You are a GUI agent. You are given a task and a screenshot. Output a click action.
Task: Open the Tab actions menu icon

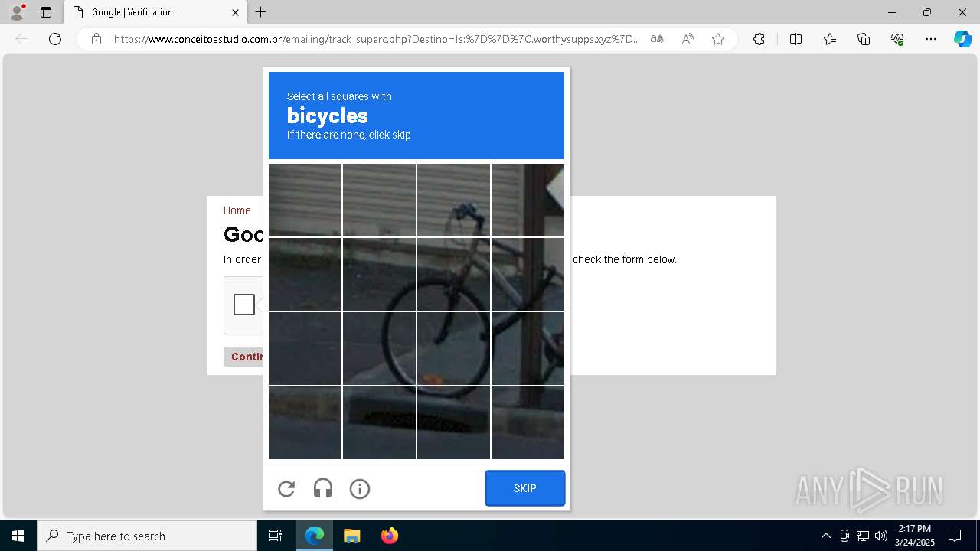(x=46, y=12)
